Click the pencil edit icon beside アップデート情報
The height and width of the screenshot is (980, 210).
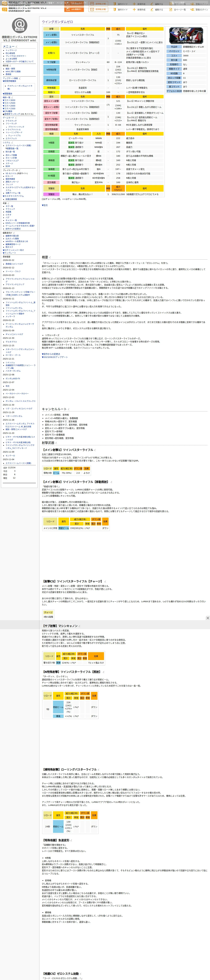pyautogui.click(x=20, y=78)
